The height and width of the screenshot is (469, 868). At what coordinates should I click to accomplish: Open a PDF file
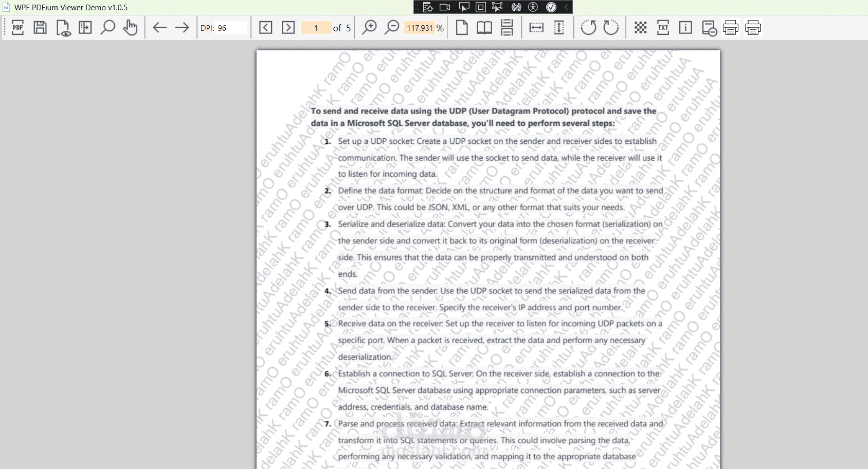click(x=17, y=28)
